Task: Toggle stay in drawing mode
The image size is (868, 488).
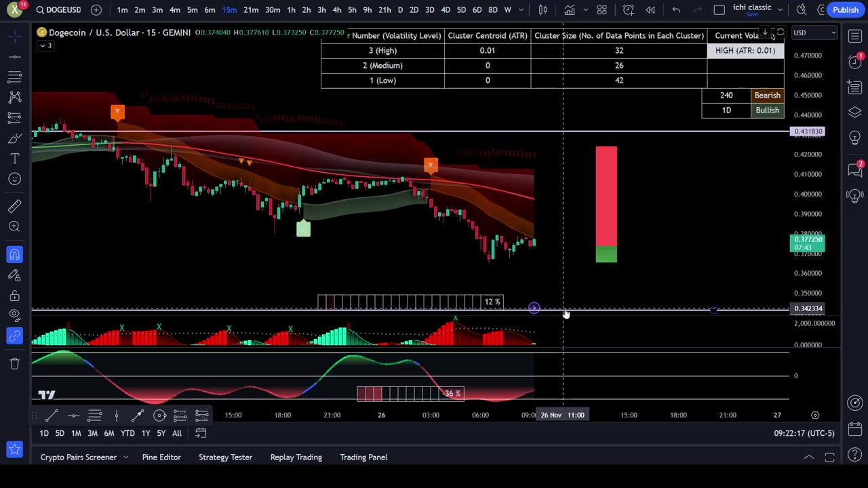Action: click(x=14, y=275)
